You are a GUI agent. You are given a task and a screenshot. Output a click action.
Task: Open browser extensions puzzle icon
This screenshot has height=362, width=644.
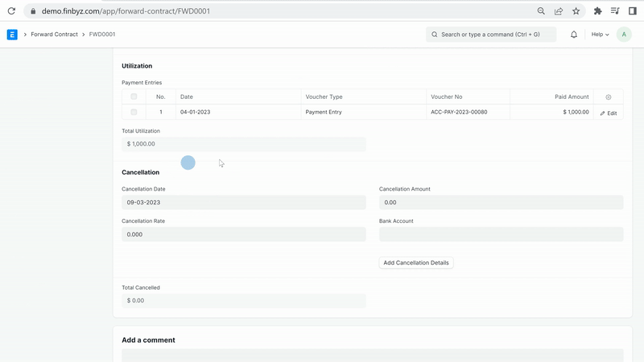pyautogui.click(x=597, y=11)
